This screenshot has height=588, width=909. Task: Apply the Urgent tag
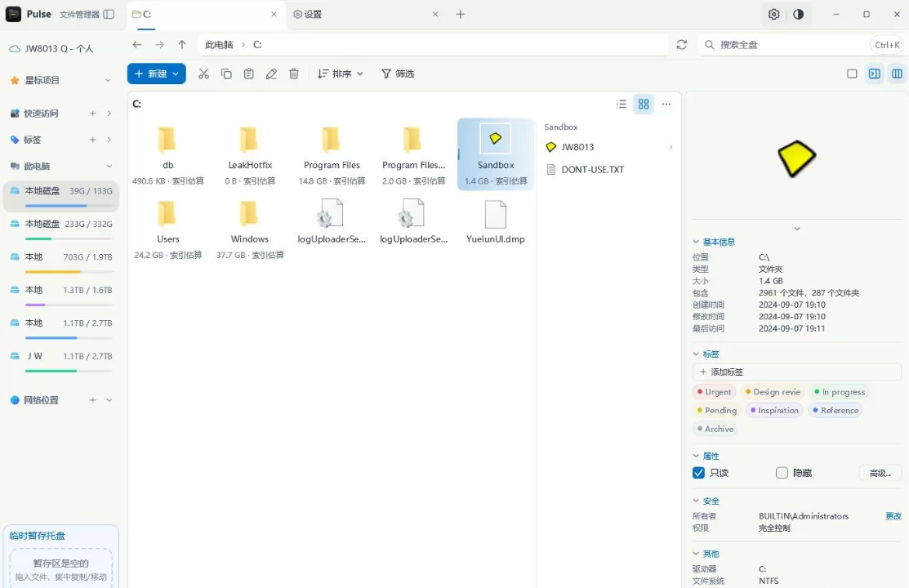[x=714, y=392]
